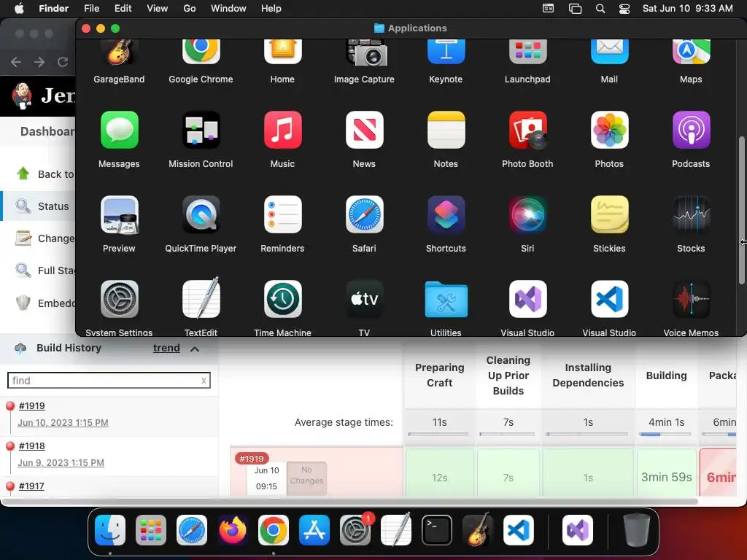Open Finder from the Dock

(x=110, y=530)
